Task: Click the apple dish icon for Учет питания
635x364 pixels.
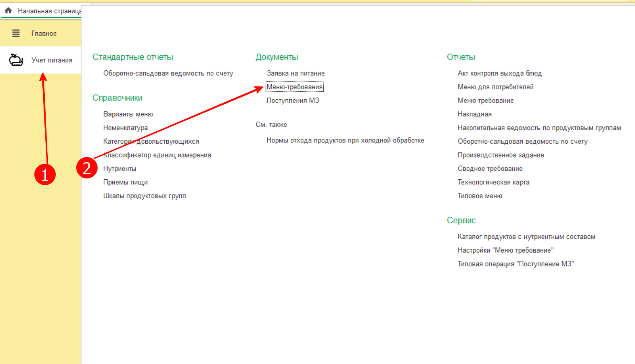Action: 16,60
